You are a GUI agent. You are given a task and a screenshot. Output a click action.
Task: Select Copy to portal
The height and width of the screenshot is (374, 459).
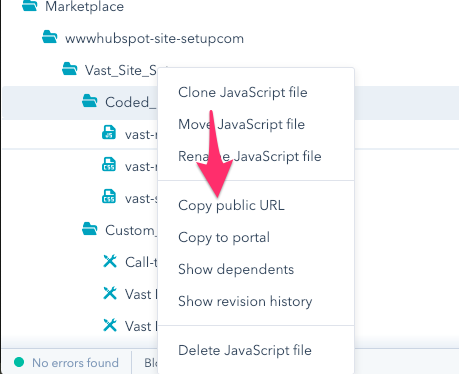click(x=224, y=237)
